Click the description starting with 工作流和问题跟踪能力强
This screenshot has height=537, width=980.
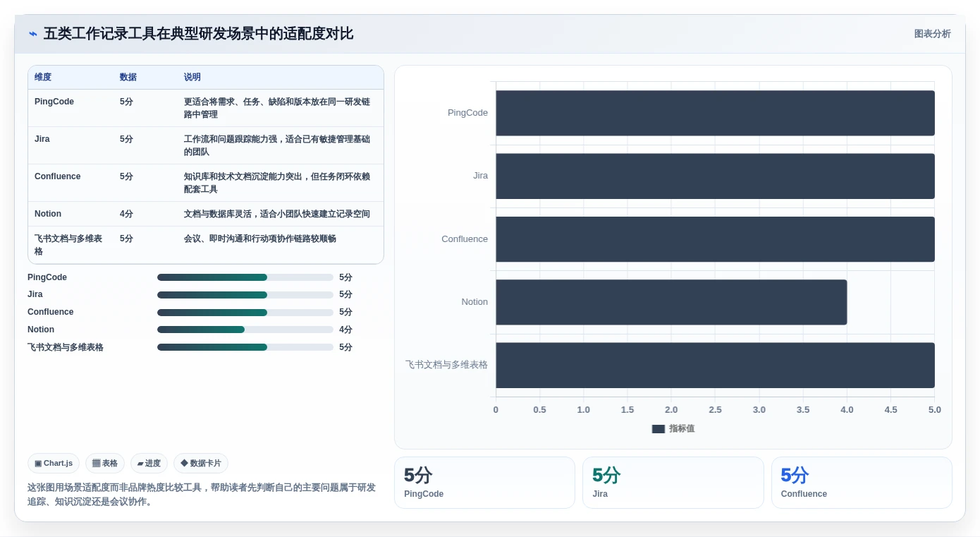tap(277, 145)
